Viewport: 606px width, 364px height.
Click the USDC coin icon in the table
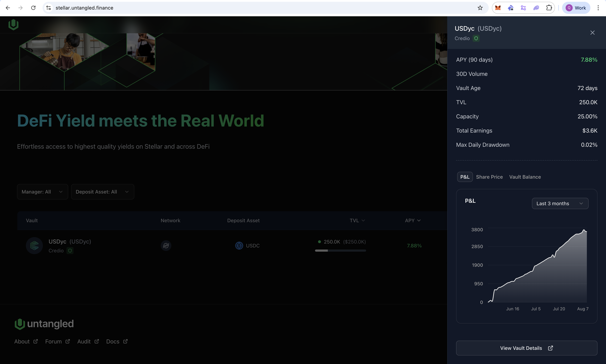[x=239, y=245]
